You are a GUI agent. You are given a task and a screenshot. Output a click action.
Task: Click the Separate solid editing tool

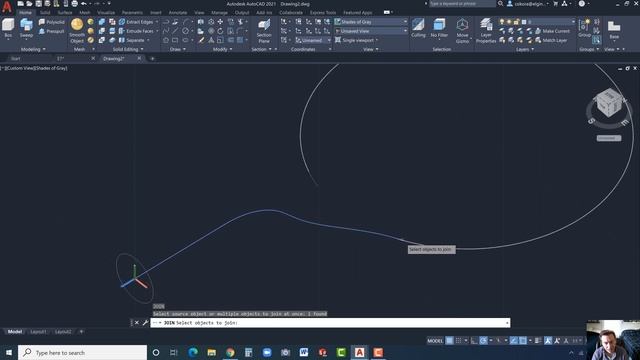(x=131, y=40)
